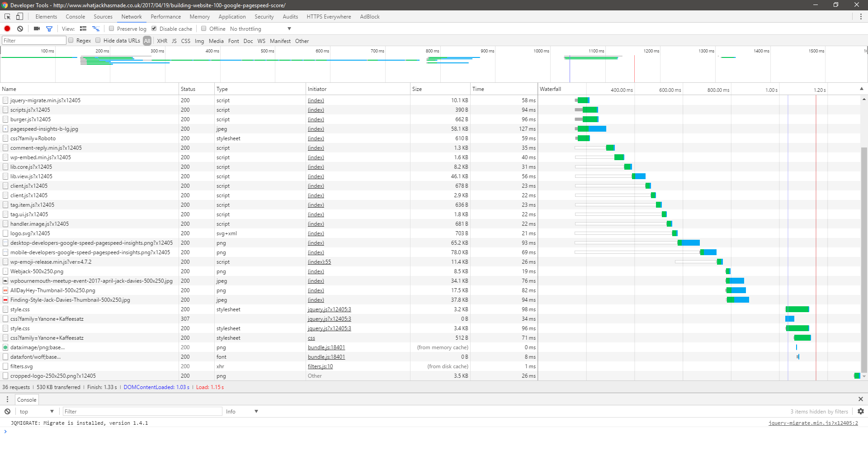The width and height of the screenshot is (868, 475).
Task: Click file icon of style.css first row
Action: click(x=5, y=309)
